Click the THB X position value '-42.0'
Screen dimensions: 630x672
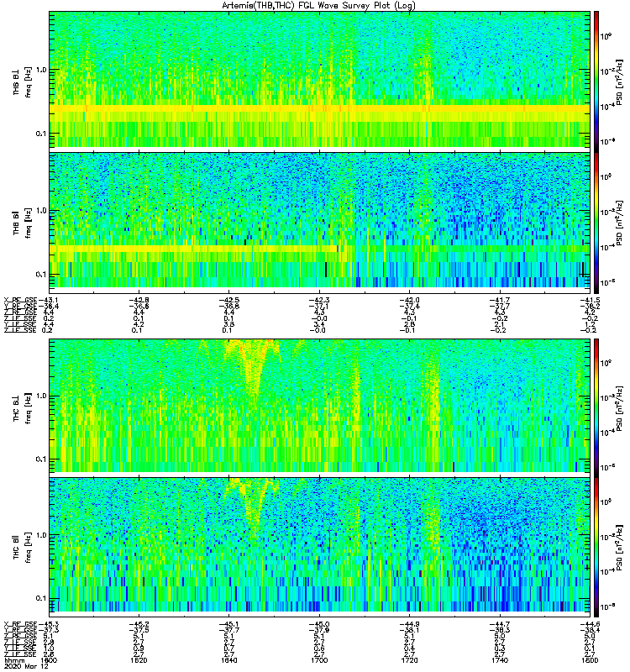point(410,300)
